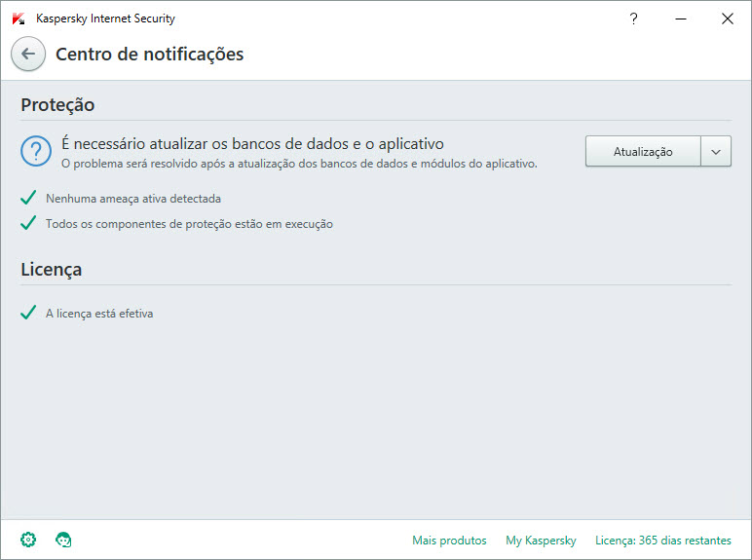Open support via the headset face icon

tap(63, 540)
